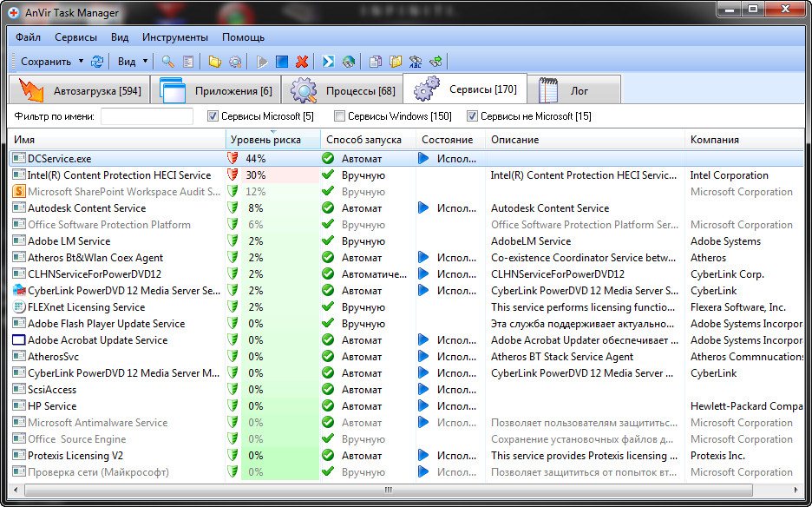The image size is (812, 507).
Task: Toggle the Сервисы Microsoft [5] checkbox
Action: [x=213, y=116]
